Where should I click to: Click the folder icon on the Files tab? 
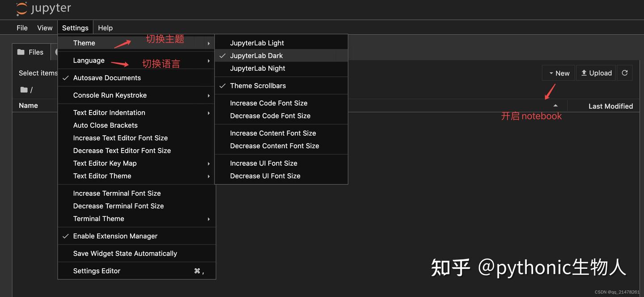click(x=20, y=52)
